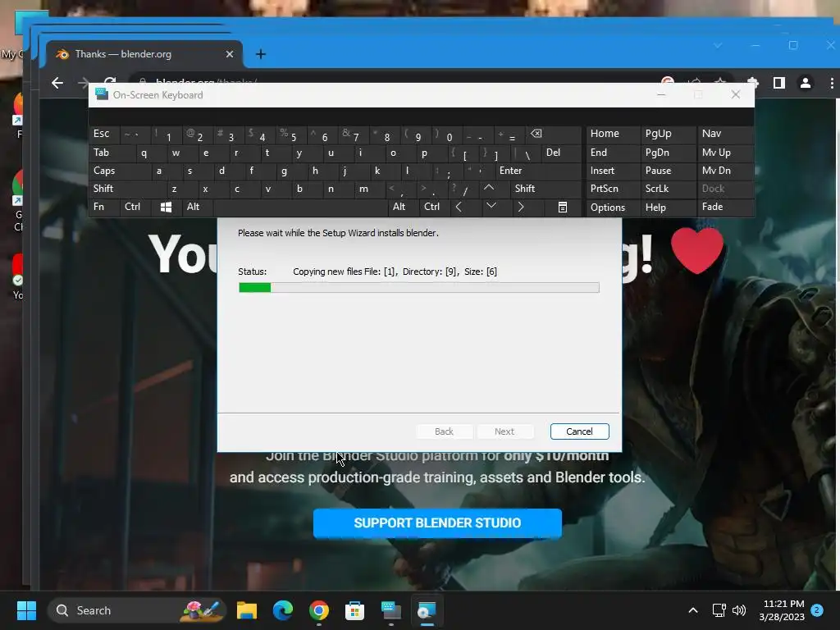Screen dimensions: 840x630
Task: Click the Del key on On-Screen Keyboard
Action: [561, 153]
